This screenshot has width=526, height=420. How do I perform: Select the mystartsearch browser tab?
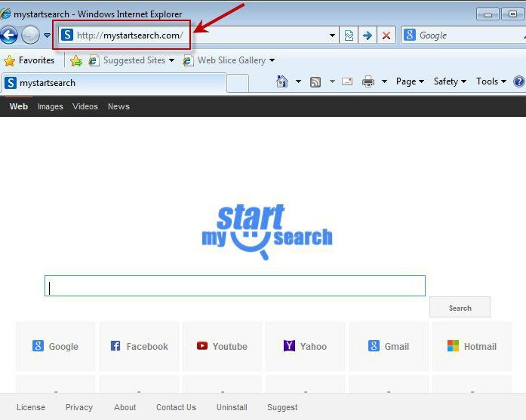(114, 83)
